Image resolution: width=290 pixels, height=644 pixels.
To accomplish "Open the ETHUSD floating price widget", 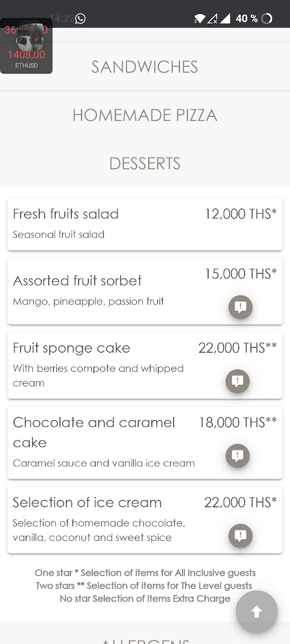I will tap(26, 46).
